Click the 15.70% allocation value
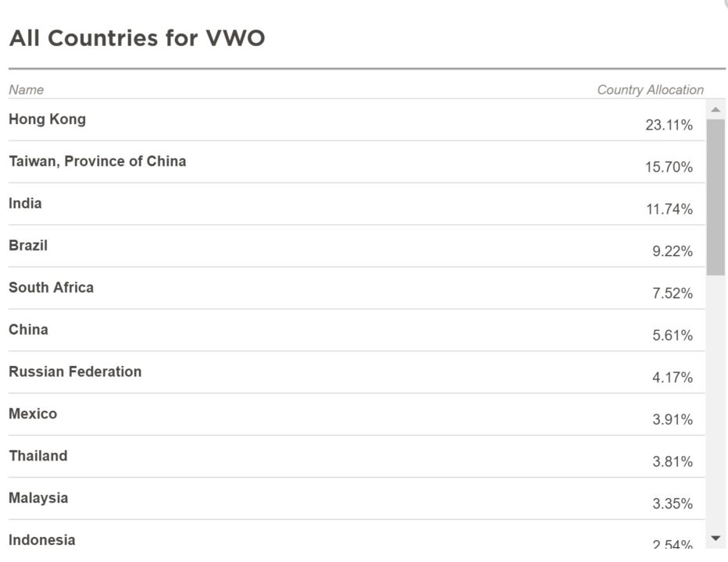728x562 pixels. point(669,167)
